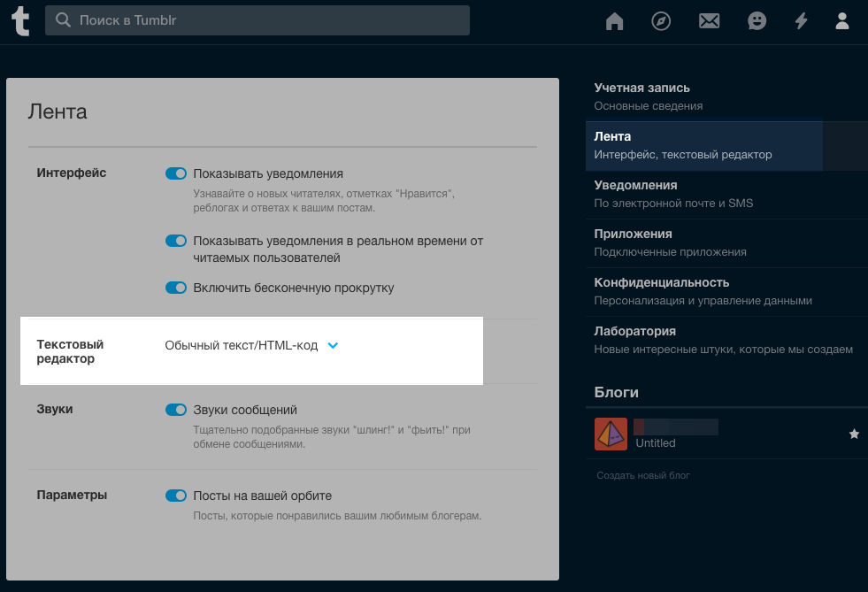Open the Inbox envelope icon

[709, 21]
